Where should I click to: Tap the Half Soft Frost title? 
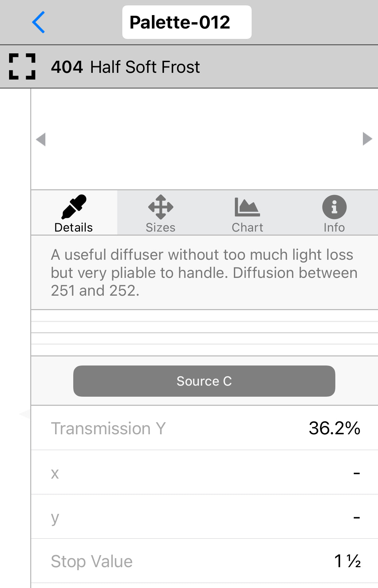[x=145, y=67]
